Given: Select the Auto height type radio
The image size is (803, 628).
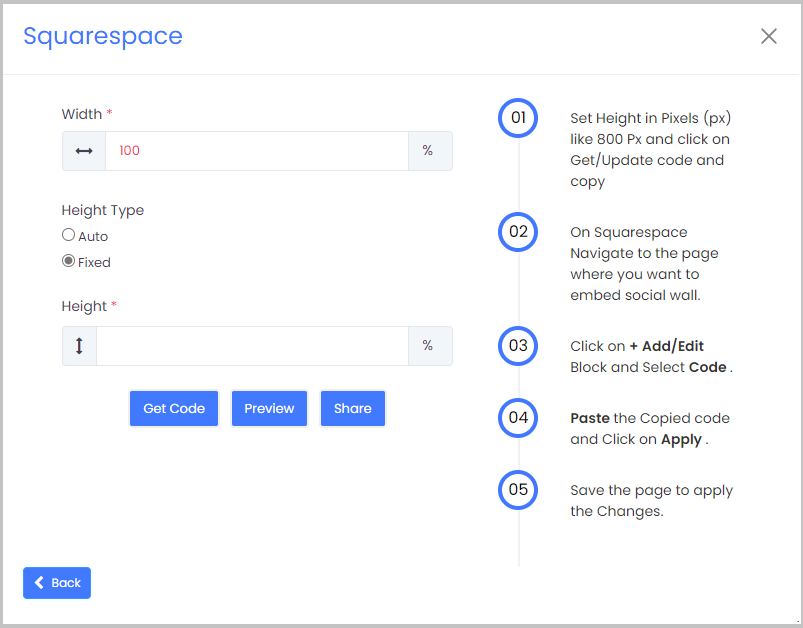Looking at the screenshot, I should [68, 235].
